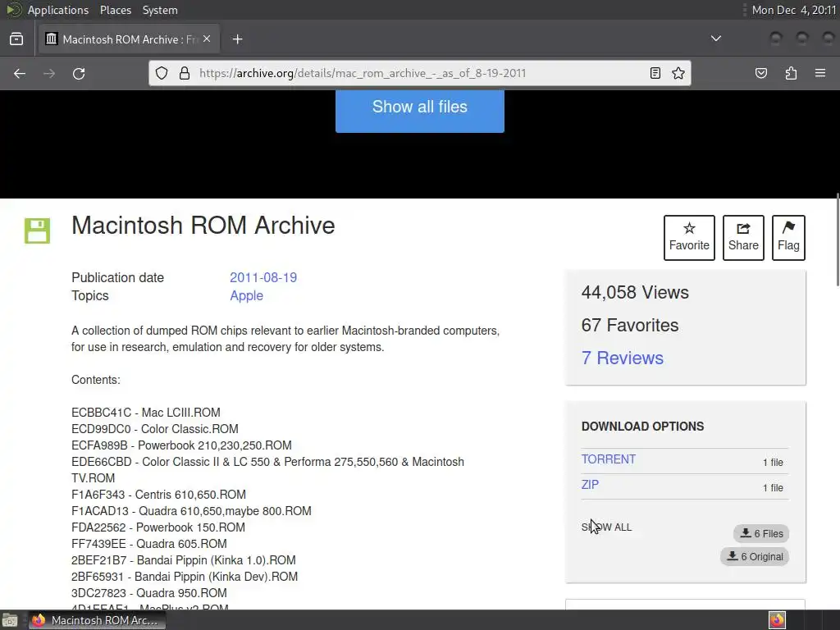Click the site security padlock icon

pyautogui.click(x=185, y=73)
